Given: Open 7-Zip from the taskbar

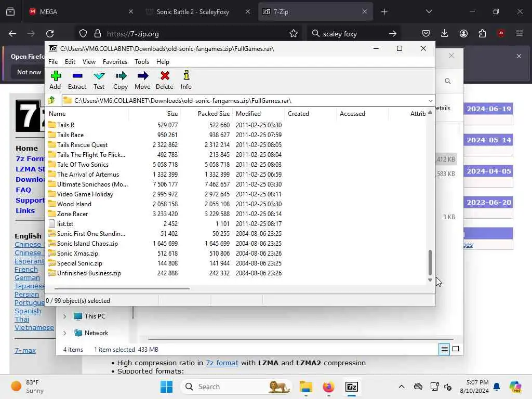Looking at the screenshot, I should coord(352,387).
